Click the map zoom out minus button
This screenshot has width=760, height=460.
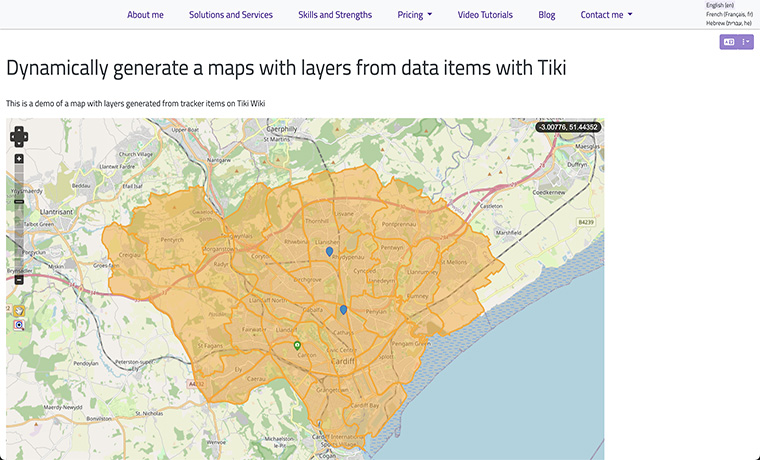(x=19, y=279)
